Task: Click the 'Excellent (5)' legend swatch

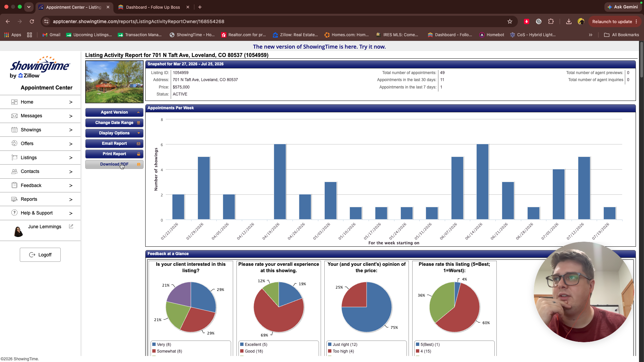Action: tap(242, 344)
